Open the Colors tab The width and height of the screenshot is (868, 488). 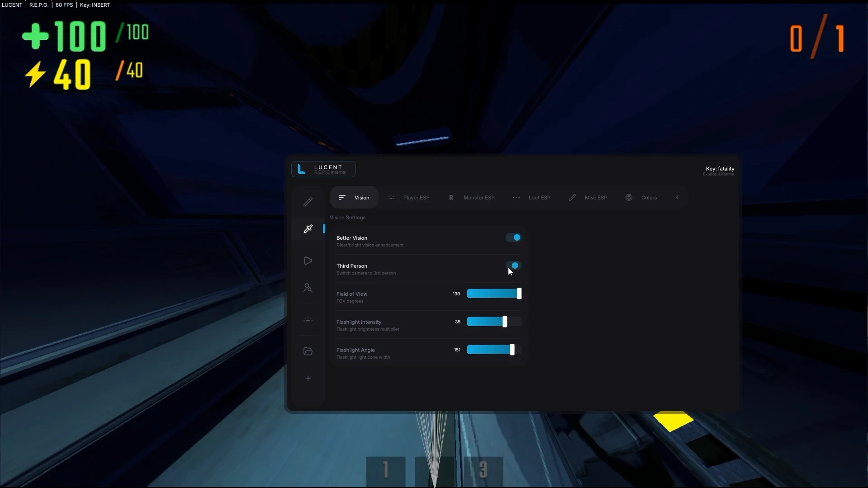641,198
